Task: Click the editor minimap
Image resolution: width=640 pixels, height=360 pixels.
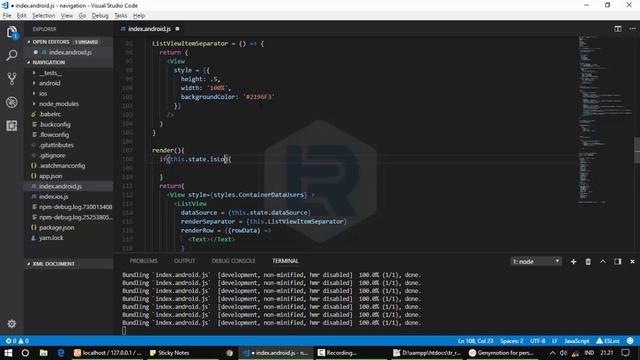Action: tap(605, 120)
